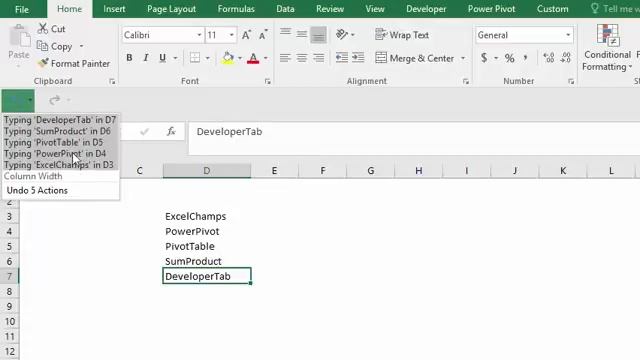
Task: Open Alignment settings dialog launcher
Action: coord(466,82)
